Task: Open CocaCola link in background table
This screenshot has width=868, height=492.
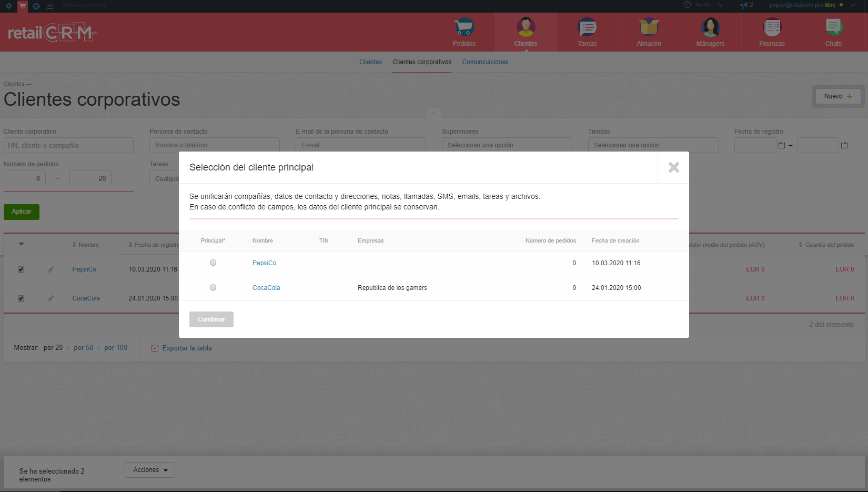Action: pyautogui.click(x=86, y=298)
